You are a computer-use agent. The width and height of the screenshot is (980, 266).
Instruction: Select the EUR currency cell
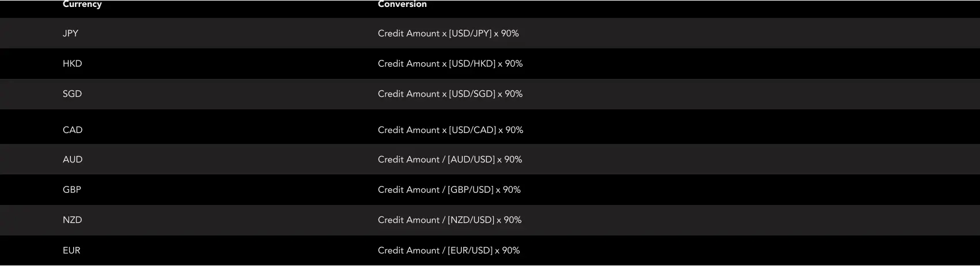pos(71,250)
